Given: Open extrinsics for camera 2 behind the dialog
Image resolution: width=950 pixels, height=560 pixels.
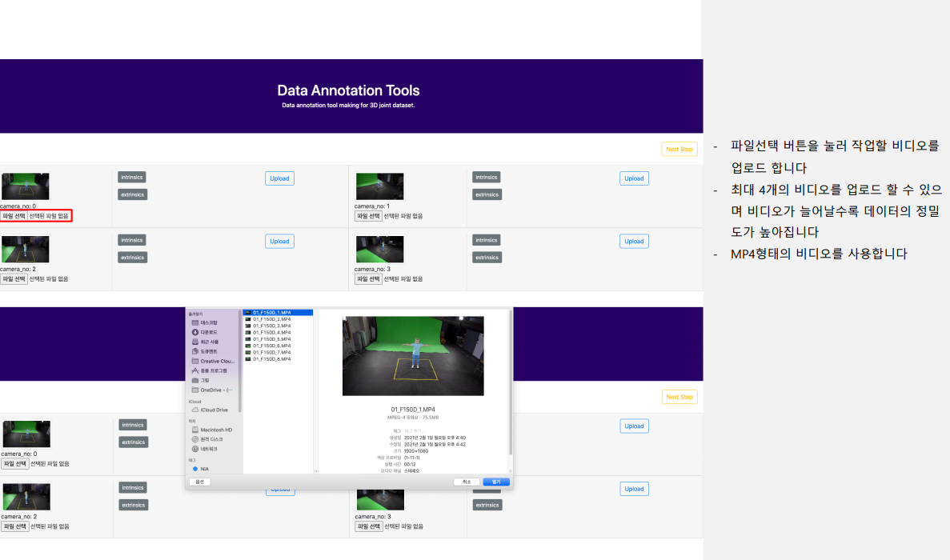Looking at the screenshot, I should 134,505.
